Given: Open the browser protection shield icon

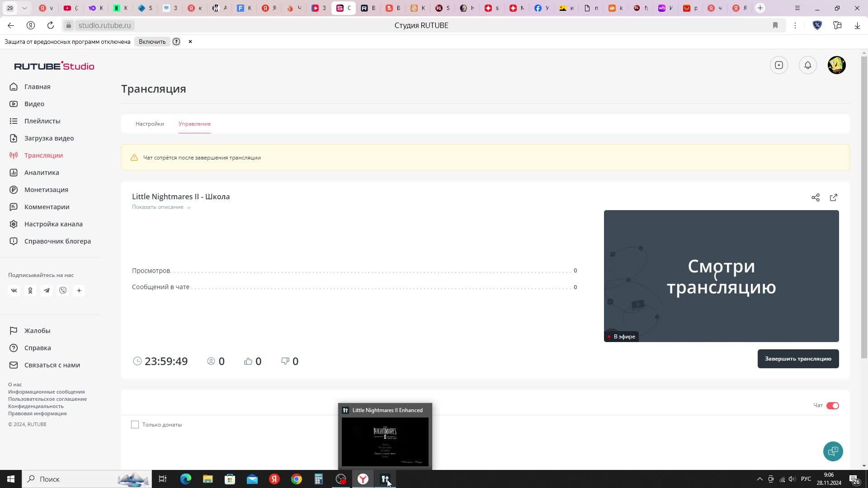Looking at the screenshot, I should 817,25.
